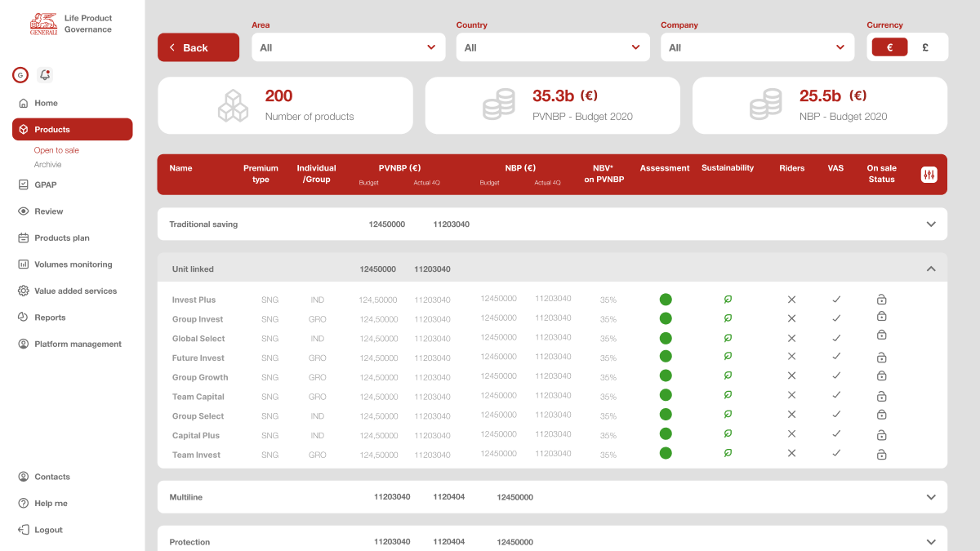Click sustainability leaf icon for Group Invest
This screenshot has height=551, width=980.
pyautogui.click(x=728, y=318)
